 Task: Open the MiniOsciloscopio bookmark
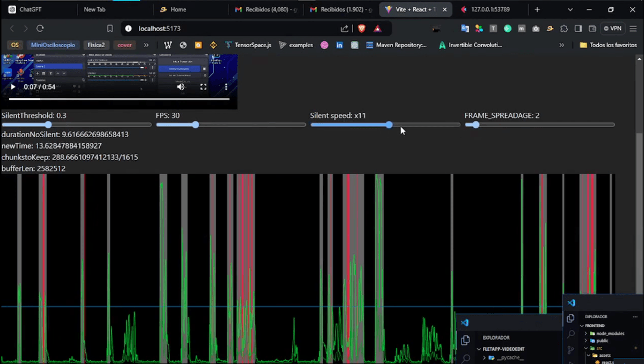tap(53, 45)
